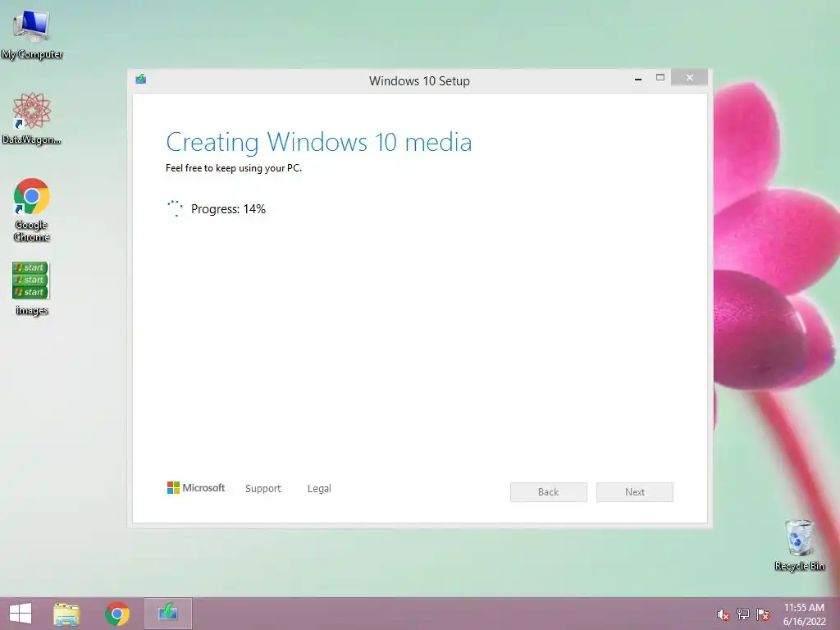Open the DataWagon desktop shortcut
The height and width of the screenshot is (630, 840).
[32, 118]
